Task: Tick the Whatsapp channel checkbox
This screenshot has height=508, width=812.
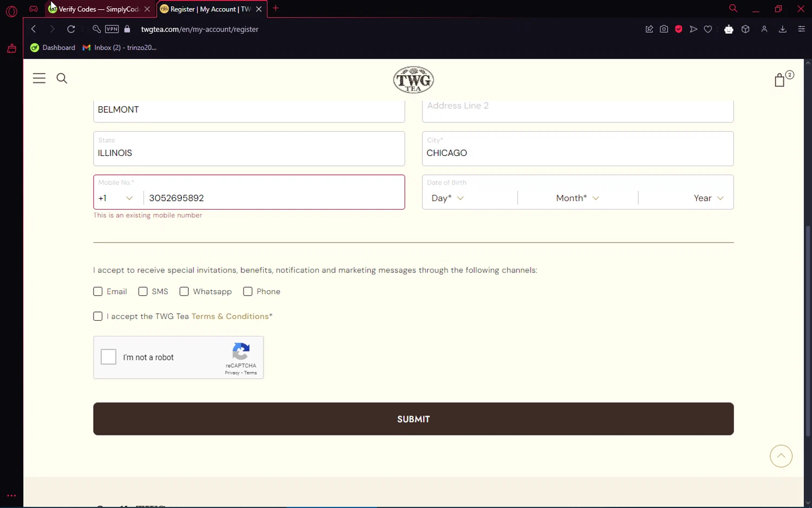Action: click(184, 291)
